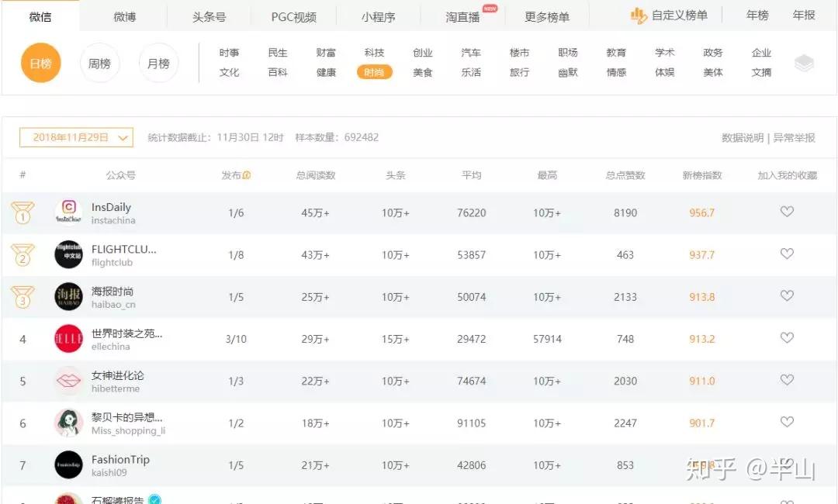
Task: Select the 健康 category
Action: pyautogui.click(x=326, y=72)
